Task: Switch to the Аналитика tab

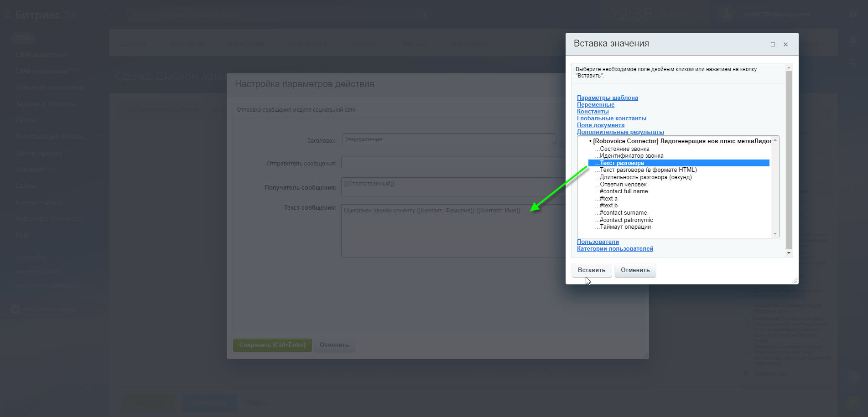Action: coord(308,44)
